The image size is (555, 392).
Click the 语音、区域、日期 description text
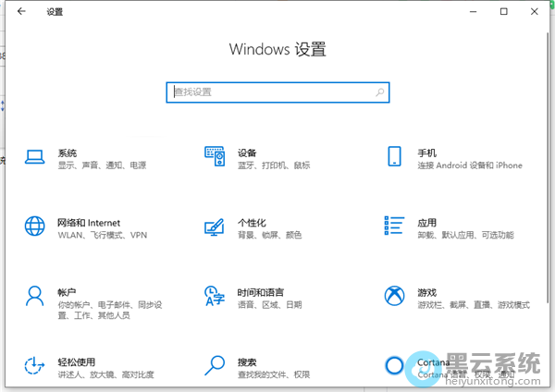point(269,304)
